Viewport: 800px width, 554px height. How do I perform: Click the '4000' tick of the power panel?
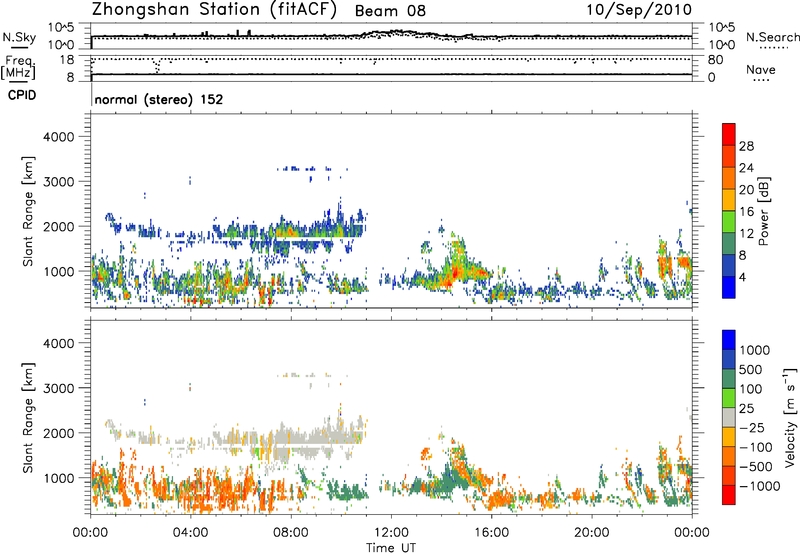[x=58, y=137]
